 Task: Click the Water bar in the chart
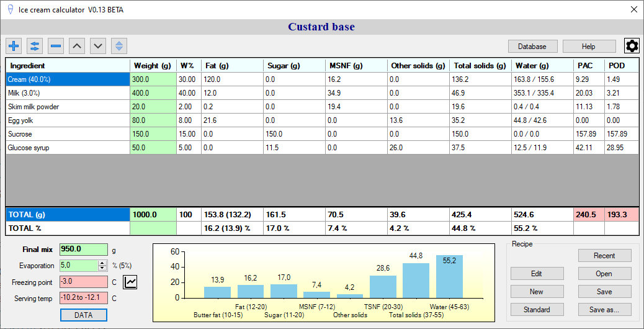[449, 277]
